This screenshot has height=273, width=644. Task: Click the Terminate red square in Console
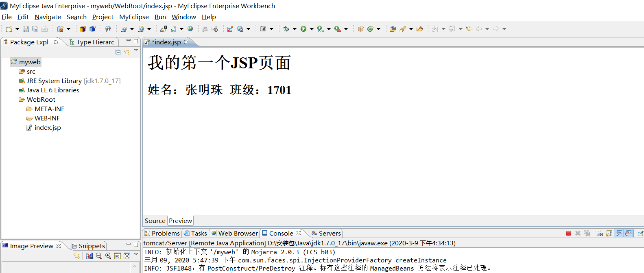pyautogui.click(x=568, y=233)
